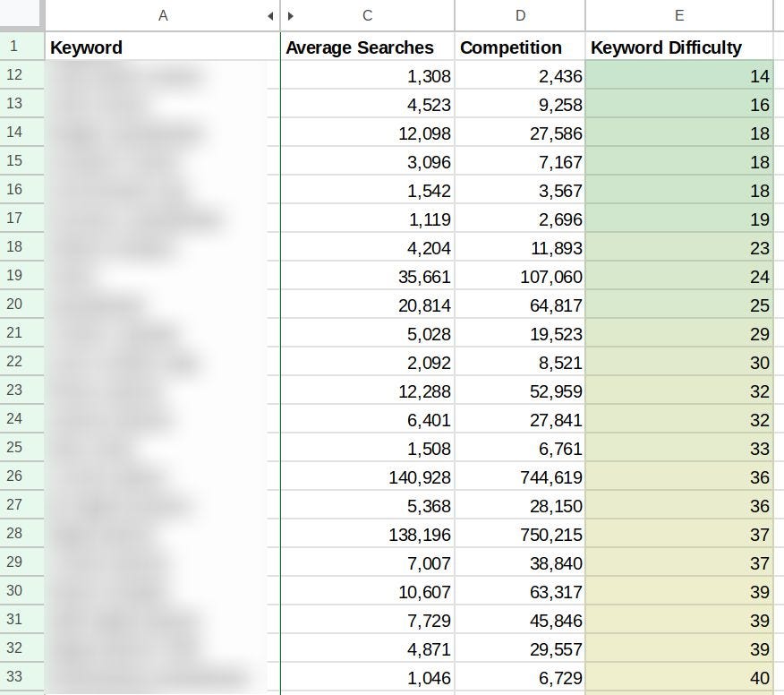Click Average Searches cell 4,523
The width and height of the screenshot is (784, 695).
[368, 104]
